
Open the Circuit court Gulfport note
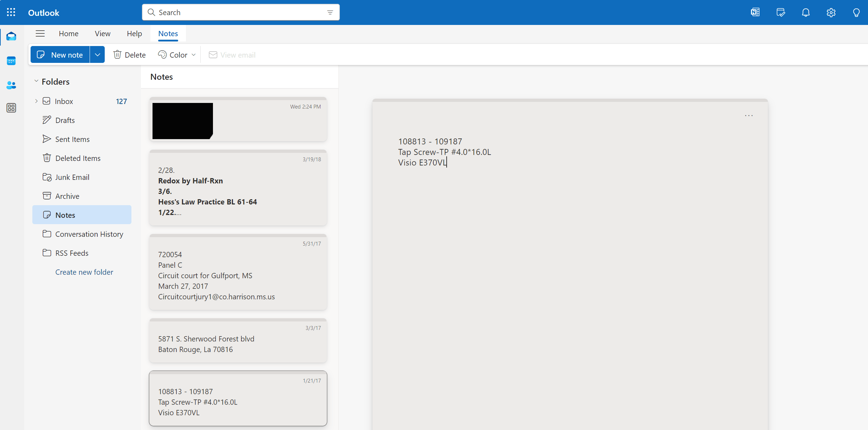238,272
